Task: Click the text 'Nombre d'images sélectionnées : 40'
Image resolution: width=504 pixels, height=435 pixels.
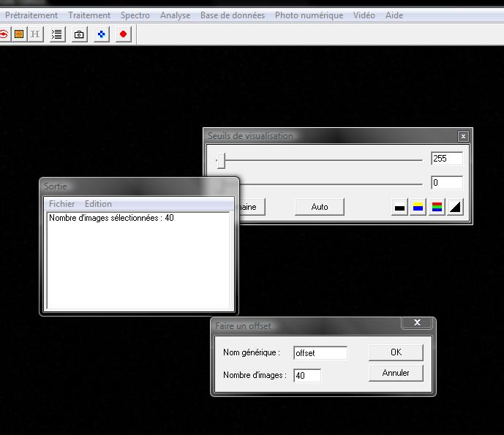Action: (x=111, y=218)
